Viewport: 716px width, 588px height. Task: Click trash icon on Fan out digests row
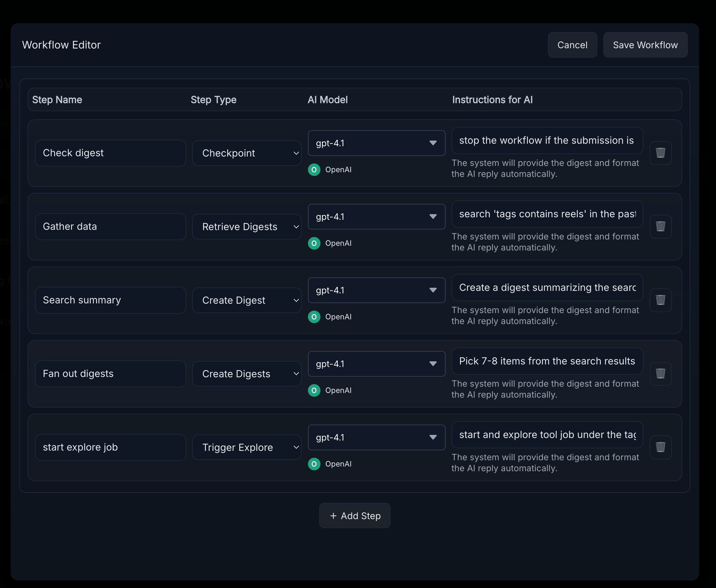click(661, 373)
